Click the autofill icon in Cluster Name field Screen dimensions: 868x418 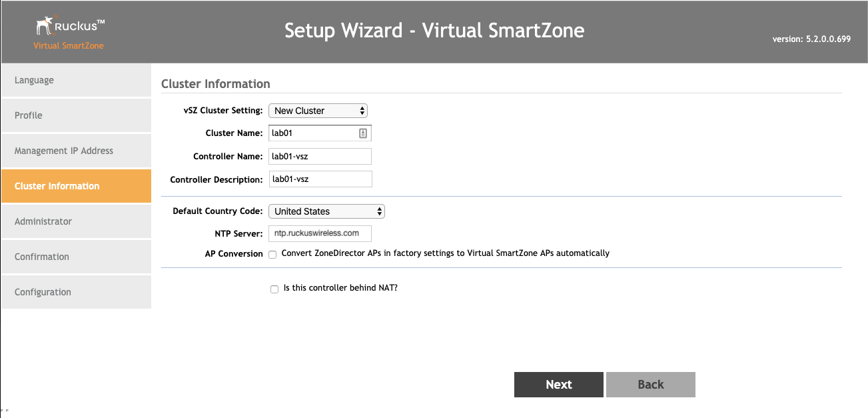[x=363, y=133]
